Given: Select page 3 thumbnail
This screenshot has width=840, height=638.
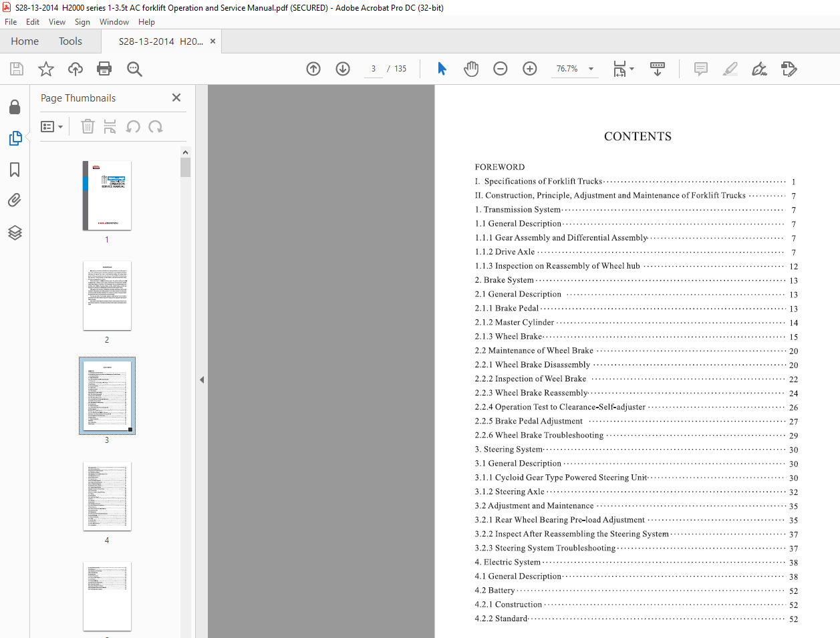Looking at the screenshot, I should (107, 396).
